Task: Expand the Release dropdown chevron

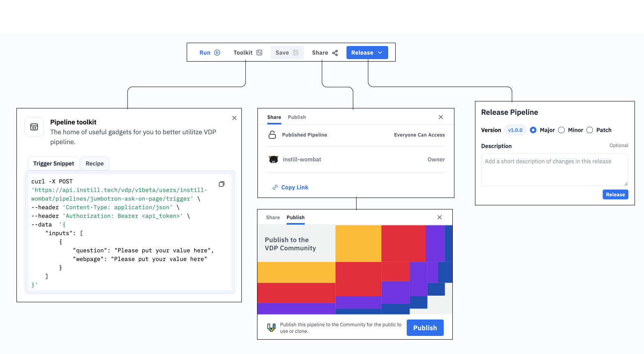Action: coord(380,53)
